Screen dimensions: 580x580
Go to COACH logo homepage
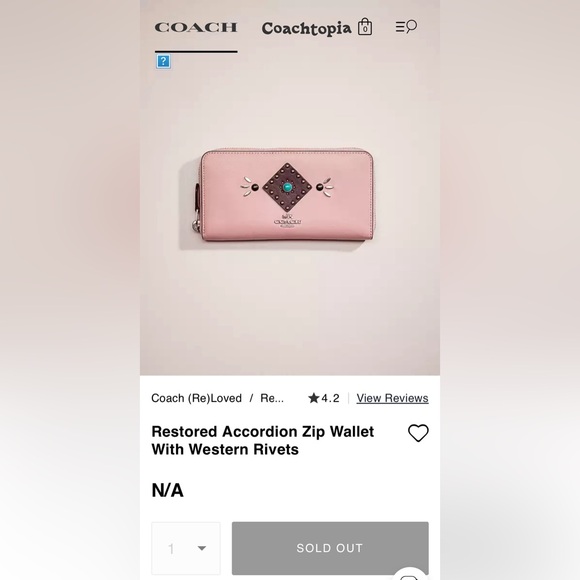[196, 27]
